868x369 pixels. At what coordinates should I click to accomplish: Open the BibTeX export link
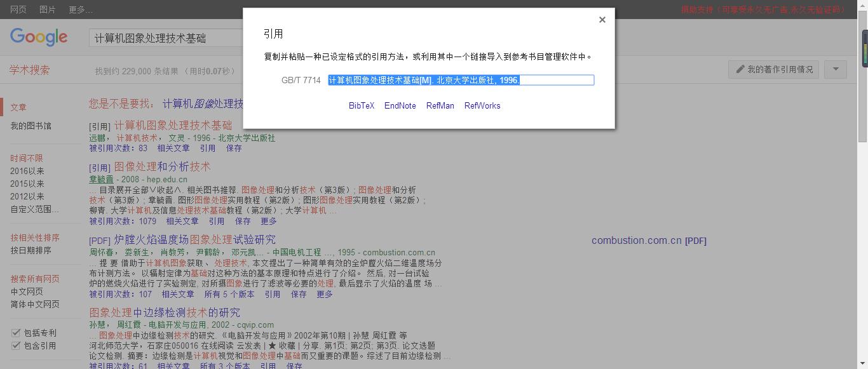(x=362, y=105)
